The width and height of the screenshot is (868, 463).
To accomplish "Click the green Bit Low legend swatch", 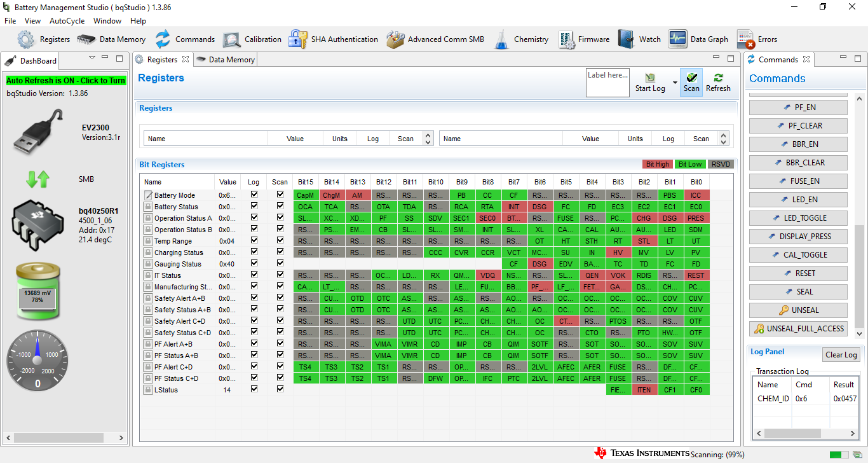I will point(690,164).
